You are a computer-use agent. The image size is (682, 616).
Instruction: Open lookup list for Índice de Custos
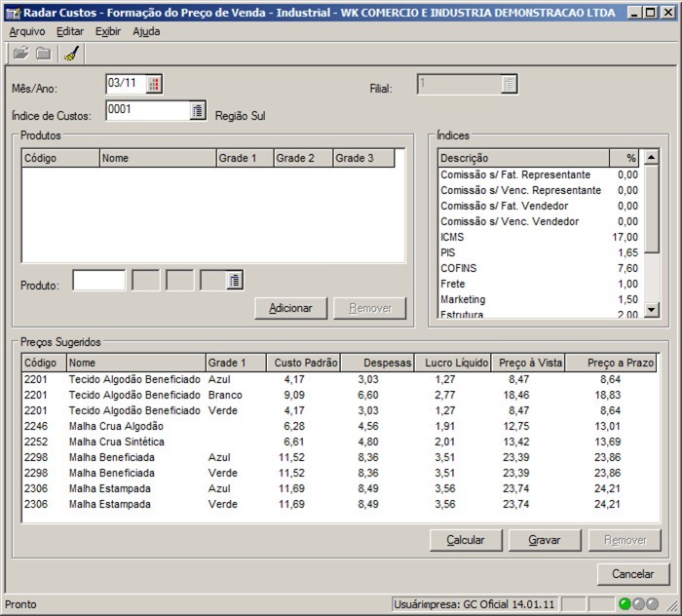click(x=197, y=110)
